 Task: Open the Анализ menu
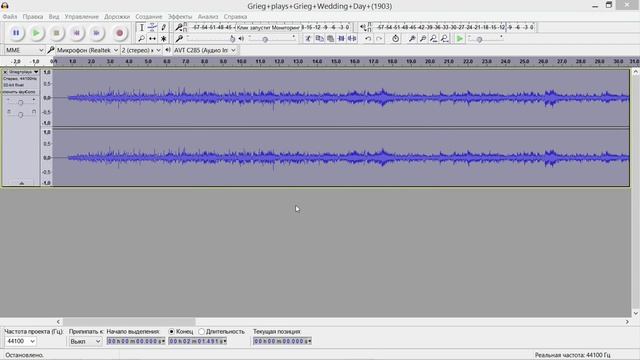tap(208, 17)
